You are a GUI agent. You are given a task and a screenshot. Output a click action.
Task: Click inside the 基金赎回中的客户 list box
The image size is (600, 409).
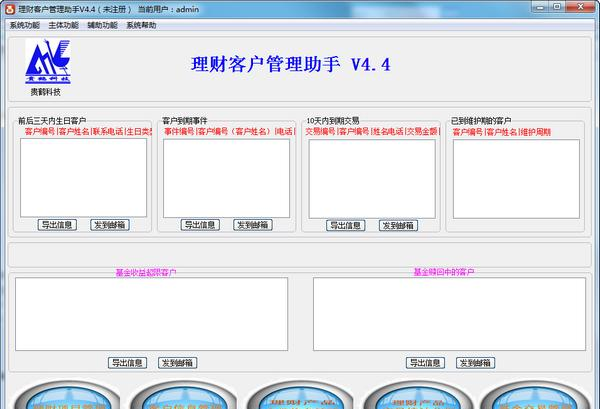point(449,314)
